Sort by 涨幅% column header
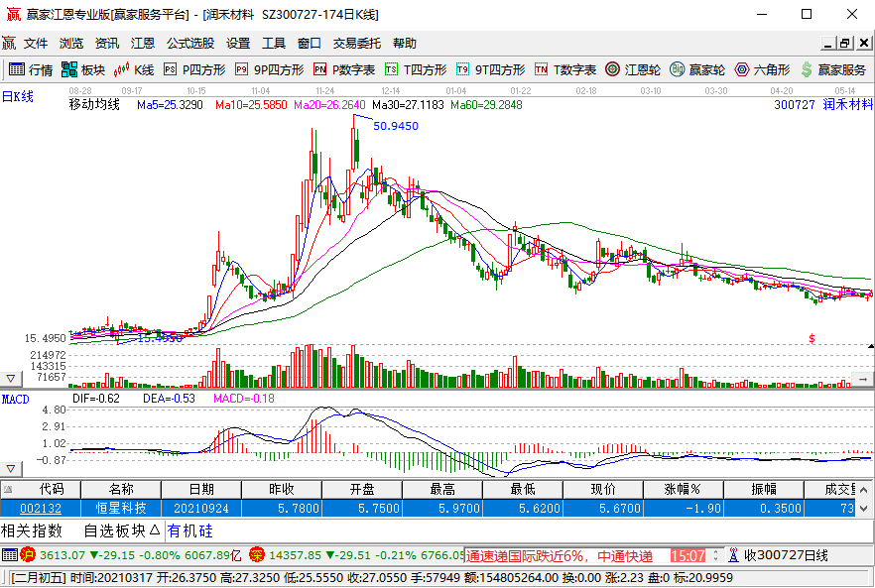The width and height of the screenshot is (875, 588). pyautogui.click(x=684, y=489)
